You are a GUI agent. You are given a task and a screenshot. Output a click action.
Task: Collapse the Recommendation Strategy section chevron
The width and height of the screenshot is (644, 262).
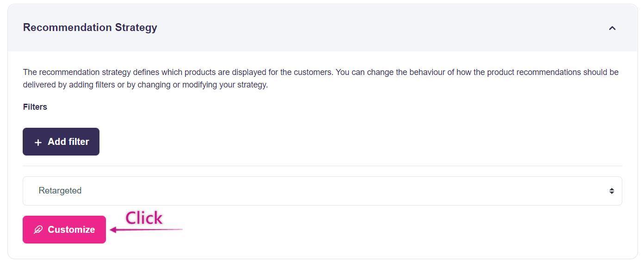click(612, 28)
